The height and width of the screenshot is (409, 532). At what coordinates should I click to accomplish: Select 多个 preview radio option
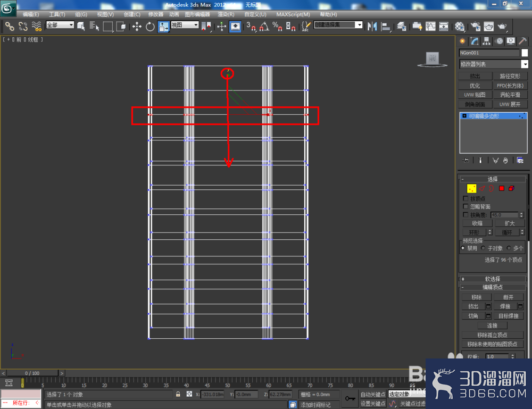[509, 248]
